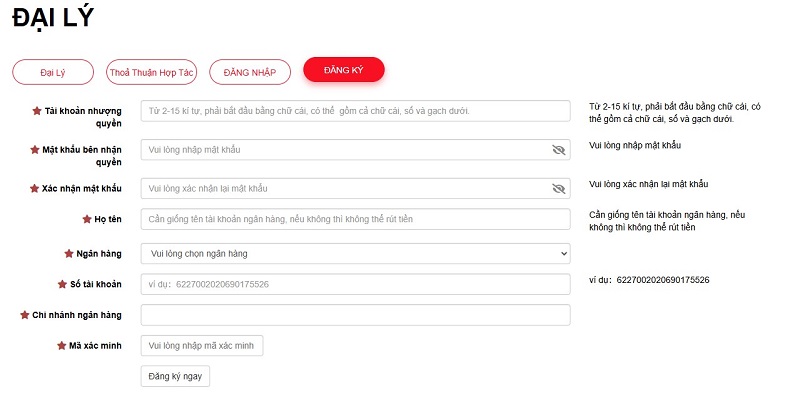Click into the Mật khẩu password field

tap(355, 149)
